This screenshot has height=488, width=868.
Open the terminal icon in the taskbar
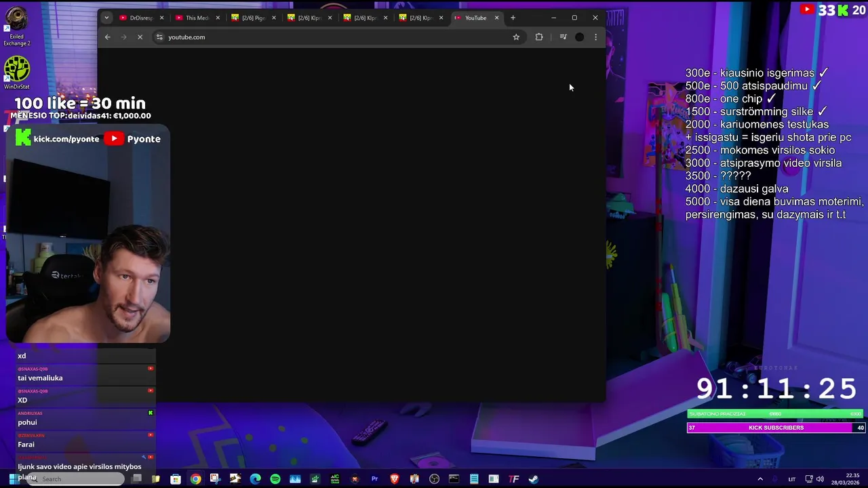tap(454, 479)
